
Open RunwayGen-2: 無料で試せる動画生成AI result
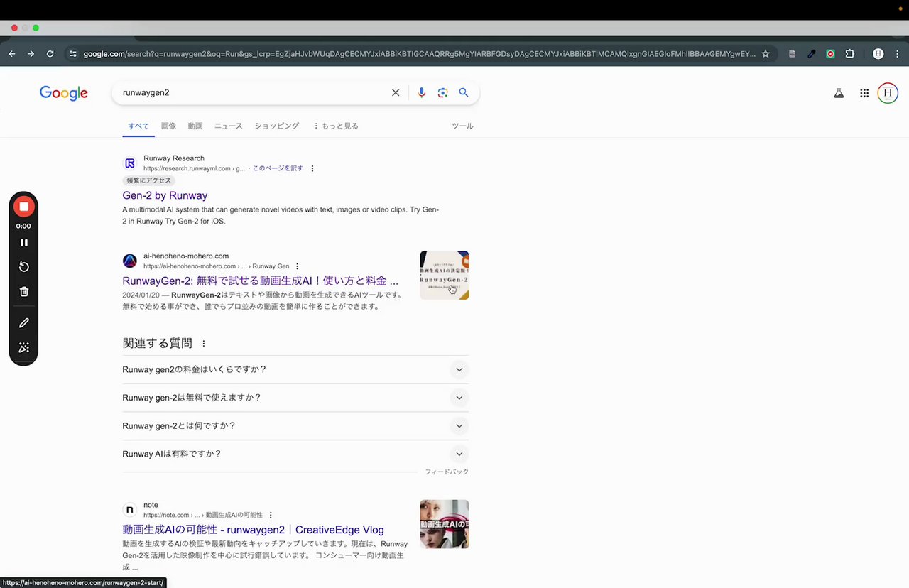261,281
